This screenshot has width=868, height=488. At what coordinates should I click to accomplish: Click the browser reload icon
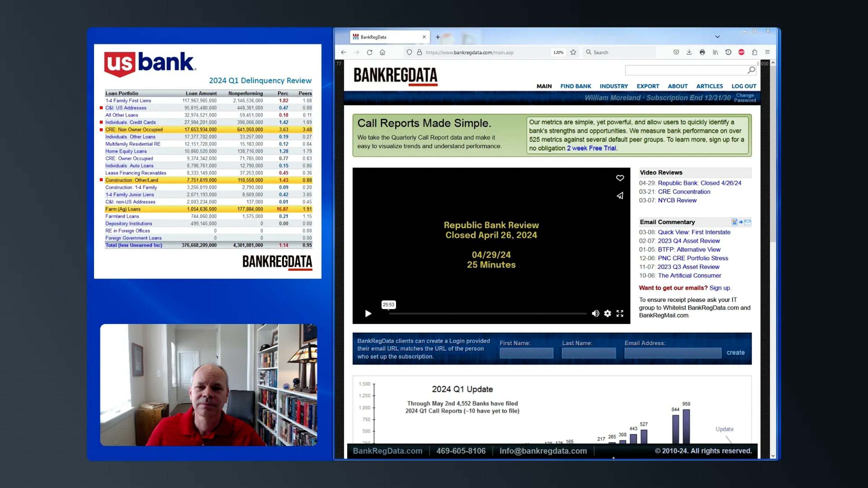click(x=369, y=52)
